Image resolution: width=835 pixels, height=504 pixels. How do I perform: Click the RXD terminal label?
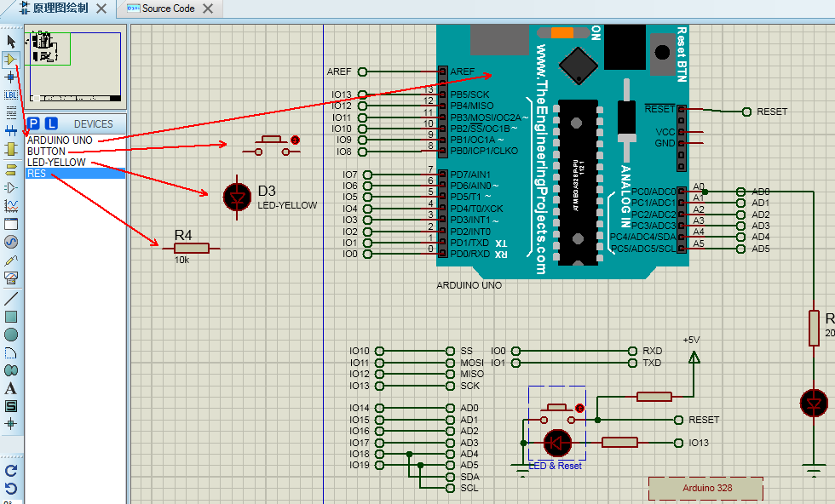click(x=652, y=351)
